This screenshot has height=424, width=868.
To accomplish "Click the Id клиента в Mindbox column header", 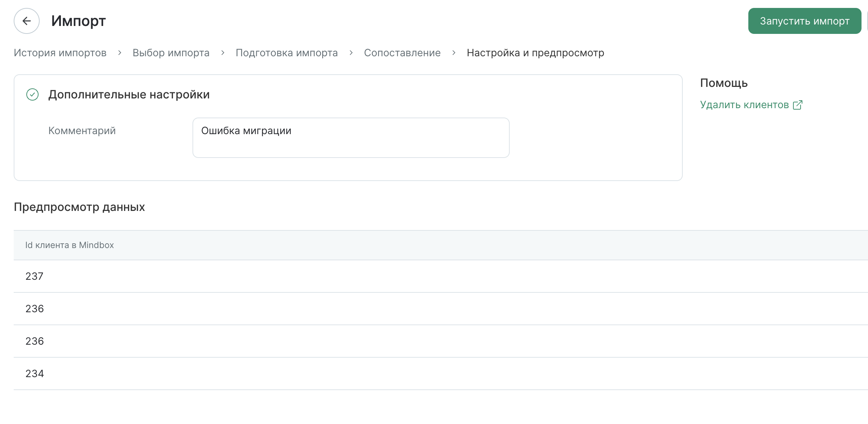I will 70,245.
